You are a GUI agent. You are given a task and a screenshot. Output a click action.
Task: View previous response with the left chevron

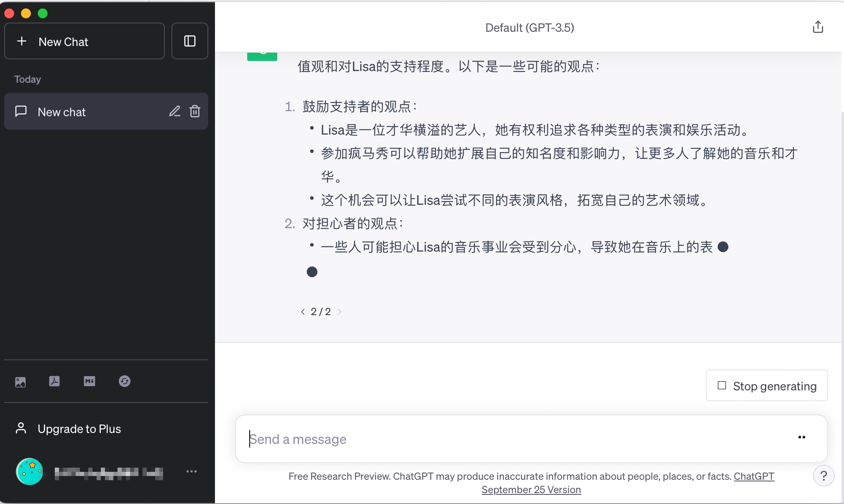(302, 311)
